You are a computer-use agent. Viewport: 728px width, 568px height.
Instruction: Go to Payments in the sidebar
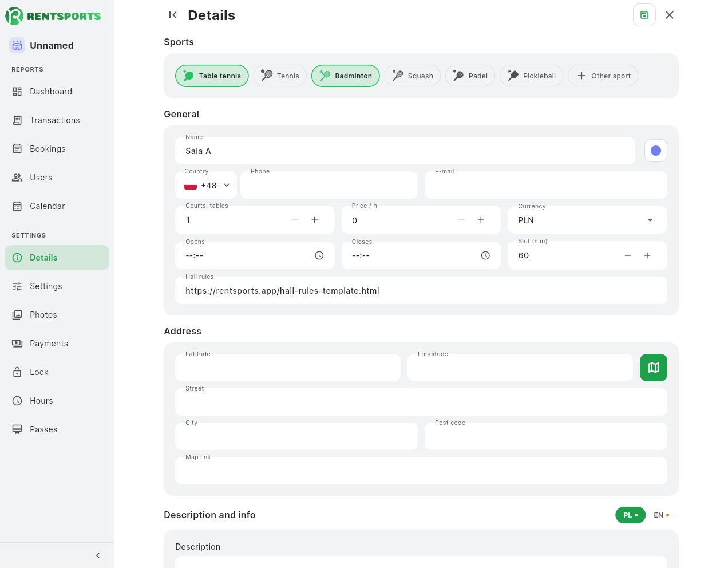[x=57, y=344]
